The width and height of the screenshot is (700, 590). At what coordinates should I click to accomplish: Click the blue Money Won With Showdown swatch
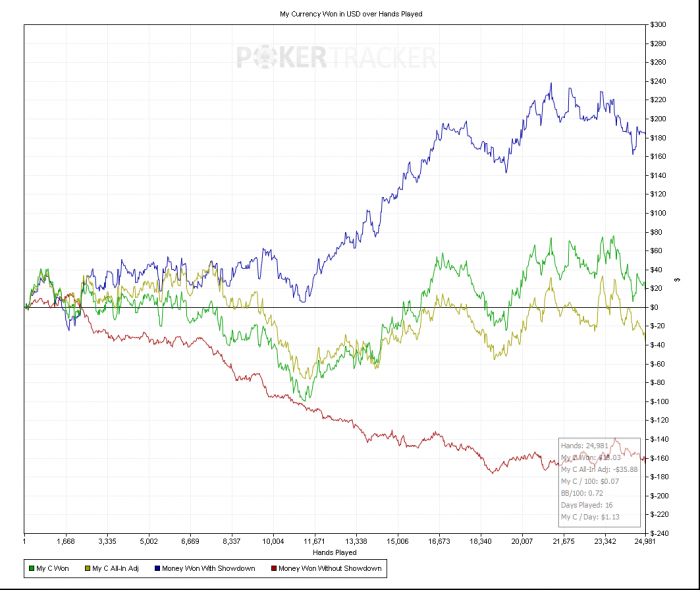(x=157, y=568)
